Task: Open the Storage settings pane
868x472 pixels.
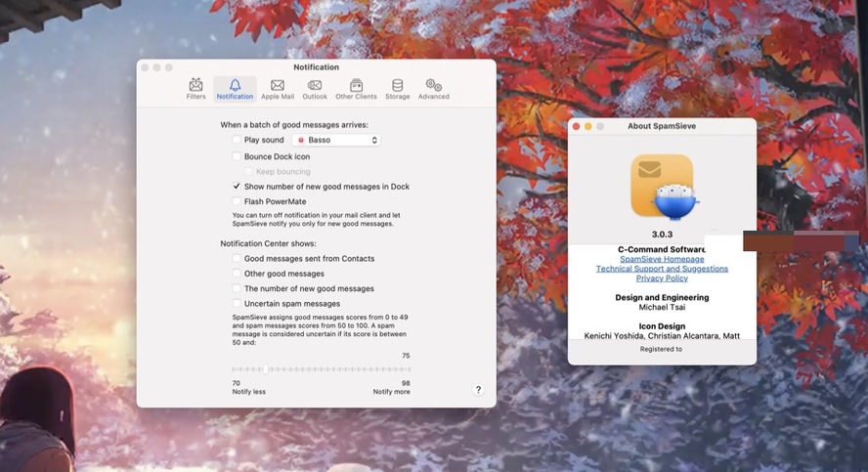Action: pyautogui.click(x=397, y=89)
